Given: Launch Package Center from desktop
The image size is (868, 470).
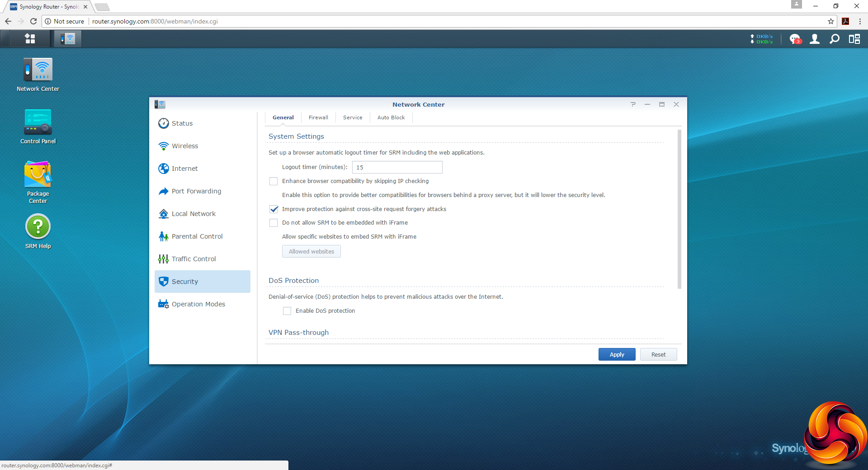Looking at the screenshot, I should pyautogui.click(x=38, y=183).
